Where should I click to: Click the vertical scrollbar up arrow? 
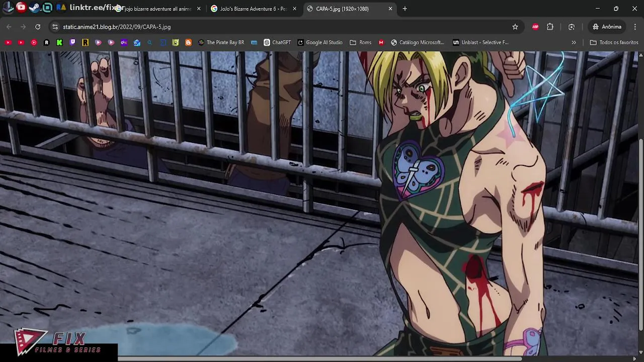(640, 54)
